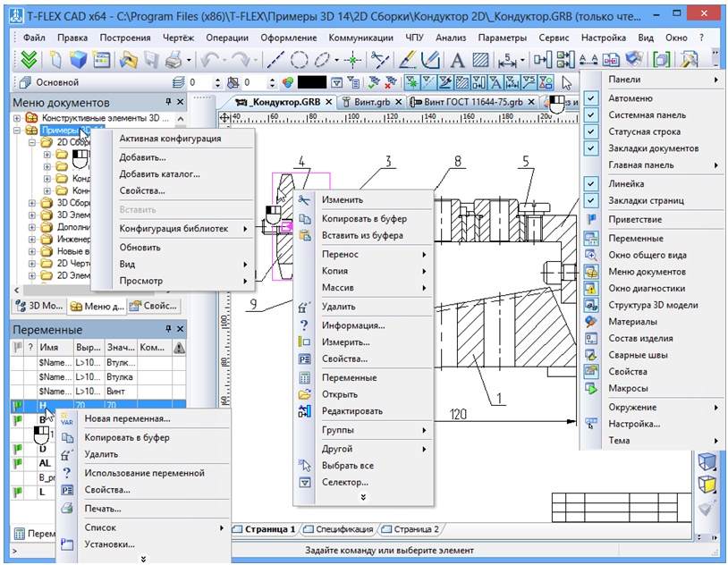Click the black color swatch in the toolbar
Image resolution: width=728 pixels, height=565 pixels.
[x=311, y=82]
